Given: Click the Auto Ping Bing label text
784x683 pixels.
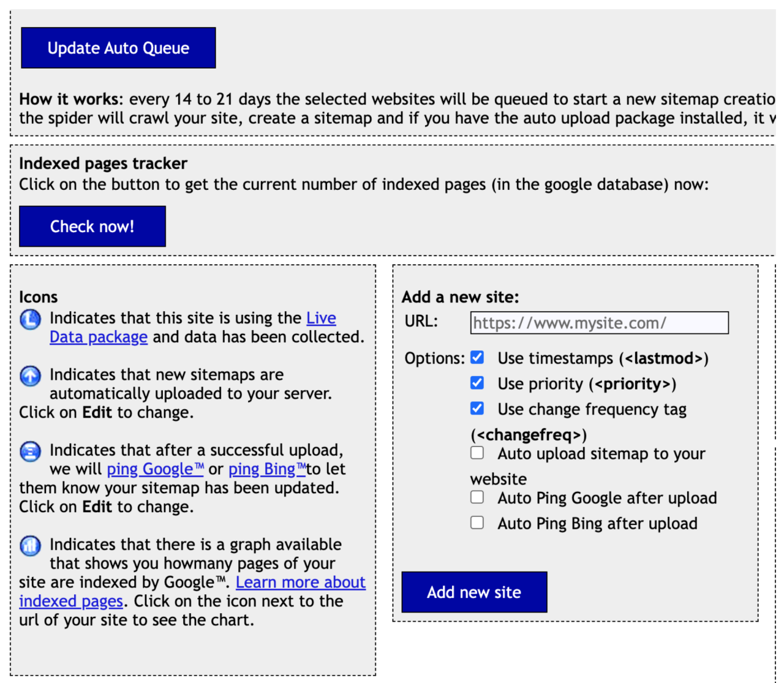Looking at the screenshot, I should (598, 524).
